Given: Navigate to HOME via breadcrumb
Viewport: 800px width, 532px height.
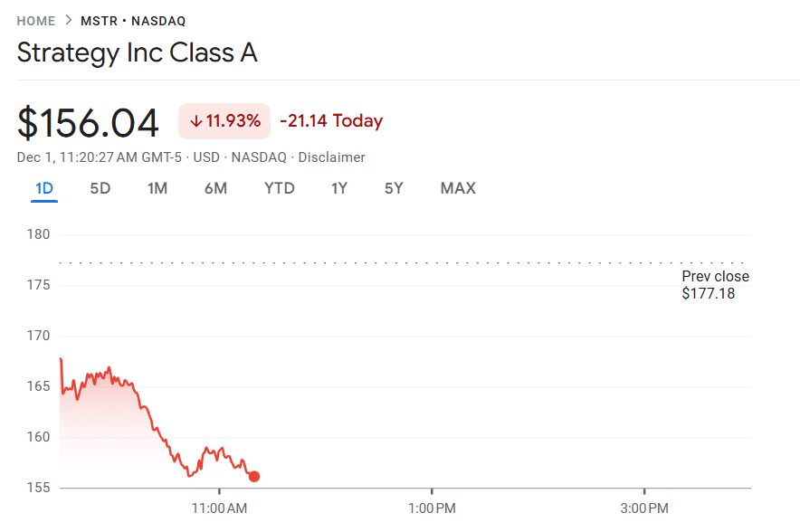Looking at the screenshot, I should (x=35, y=20).
